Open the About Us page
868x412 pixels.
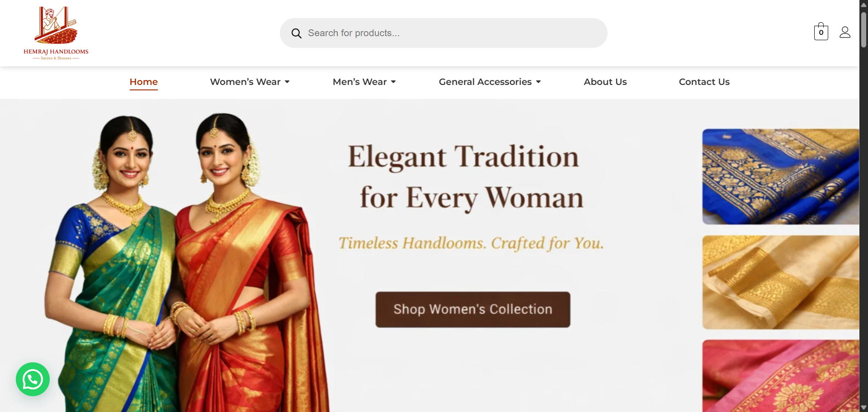605,82
